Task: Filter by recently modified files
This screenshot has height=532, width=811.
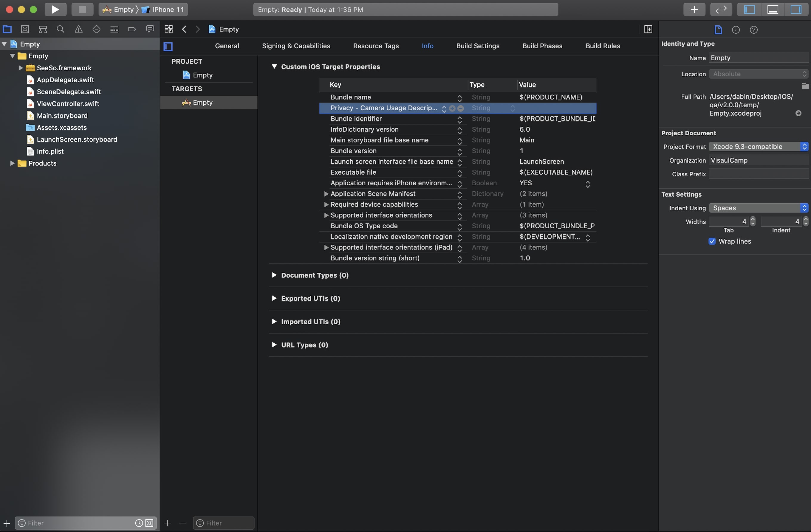Action: (139, 523)
